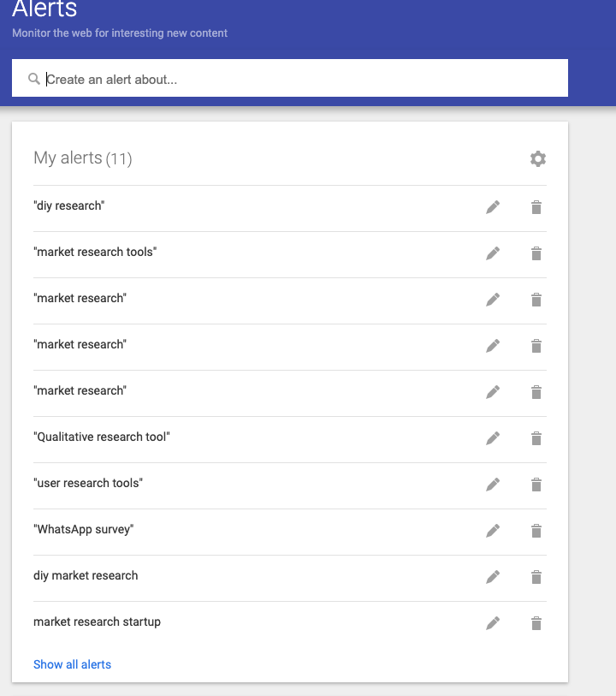The image size is (616, 696).
Task: Edit the "user research tools" alert
Action: pos(493,485)
